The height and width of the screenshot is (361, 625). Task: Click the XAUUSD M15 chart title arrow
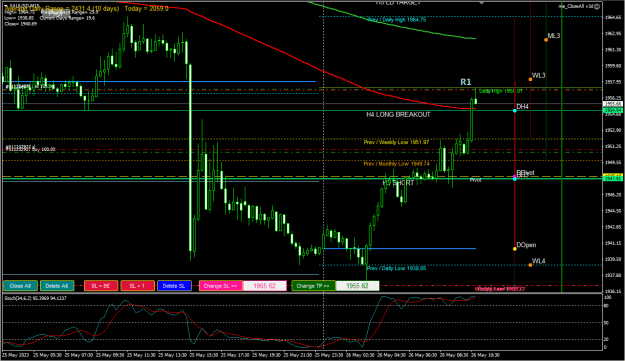click(x=6, y=6)
